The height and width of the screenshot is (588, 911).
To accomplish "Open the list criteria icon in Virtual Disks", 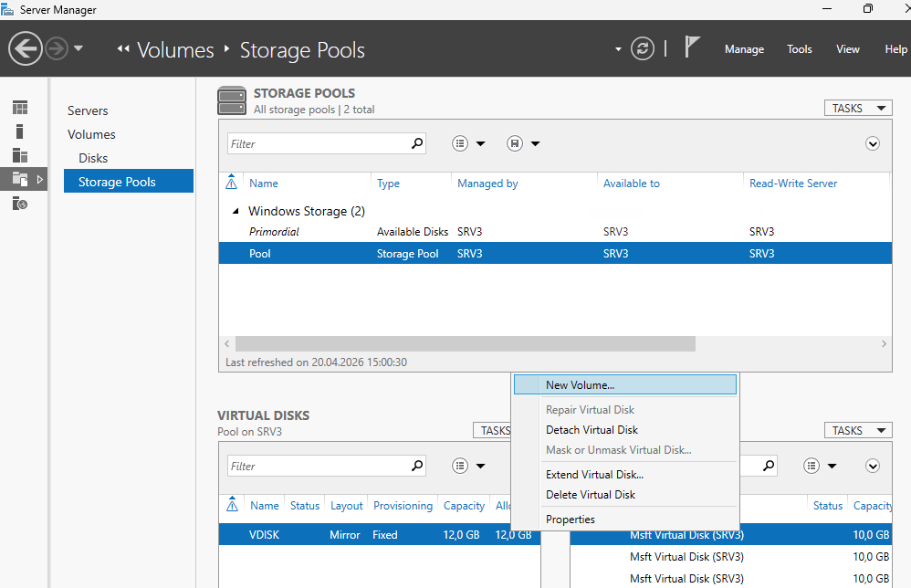I will coord(459,466).
